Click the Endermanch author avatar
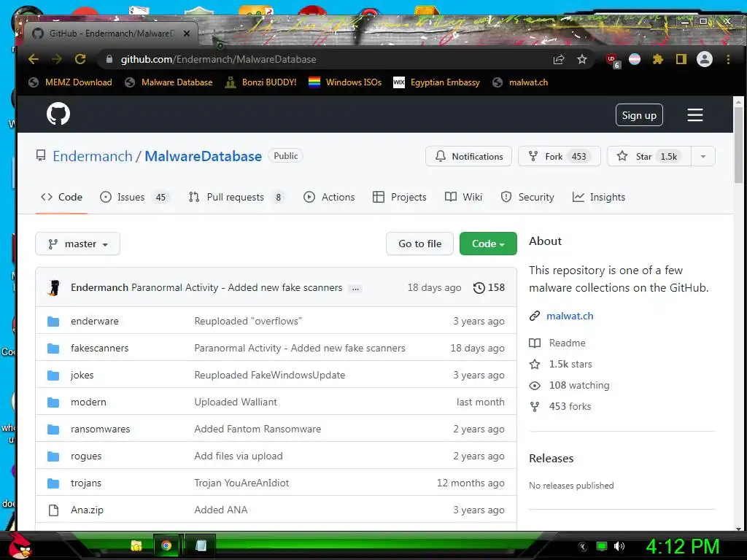This screenshot has width=747, height=560. pyautogui.click(x=54, y=287)
